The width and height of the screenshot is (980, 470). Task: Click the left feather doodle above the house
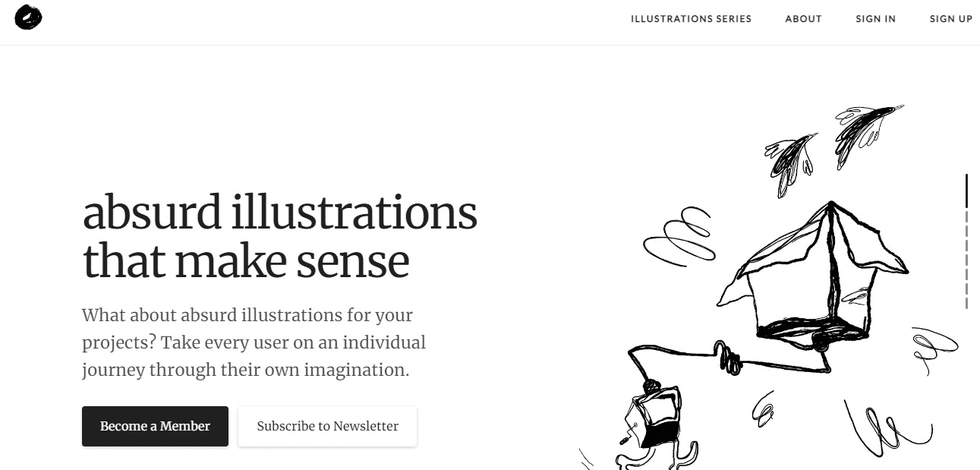791,158
